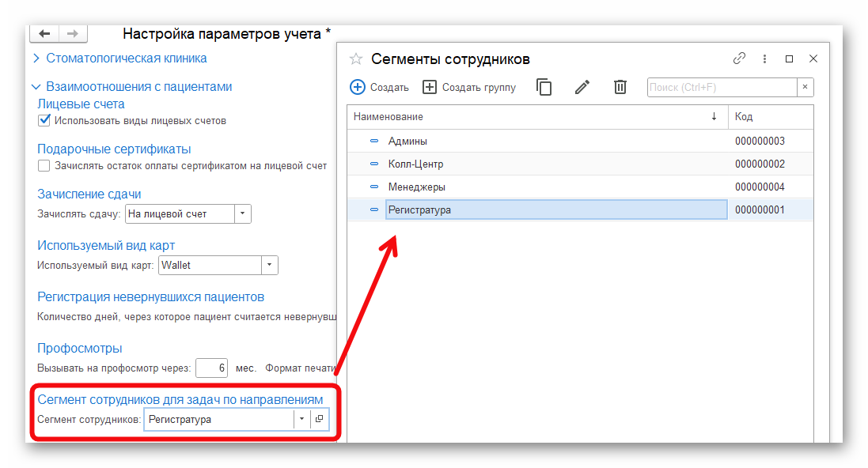This screenshot has width=868, height=468.
Task: Open the three-dot more options menu
Action: (764, 58)
